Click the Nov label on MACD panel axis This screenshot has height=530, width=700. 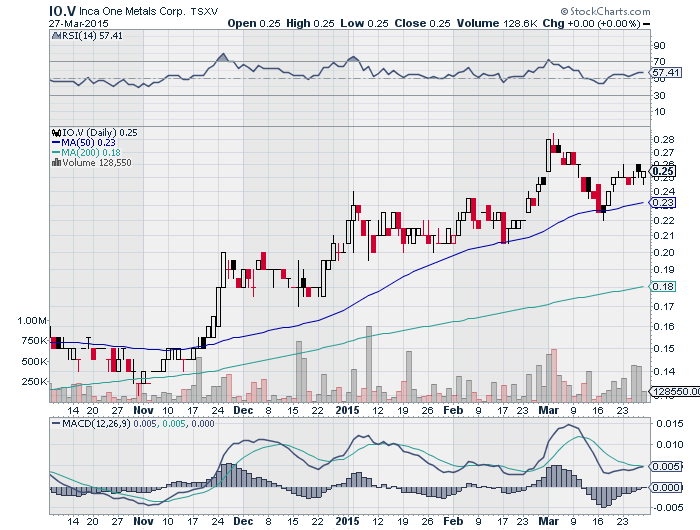143,521
